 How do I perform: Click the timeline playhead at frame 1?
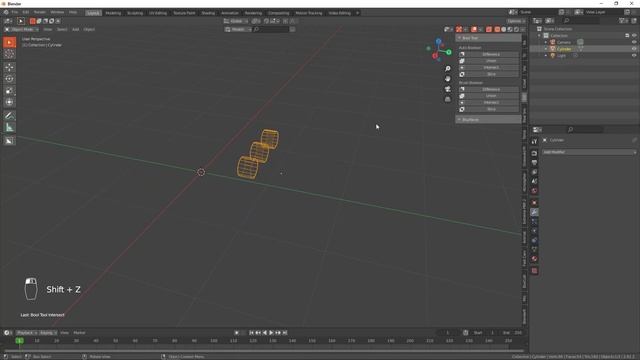pyautogui.click(x=19, y=340)
